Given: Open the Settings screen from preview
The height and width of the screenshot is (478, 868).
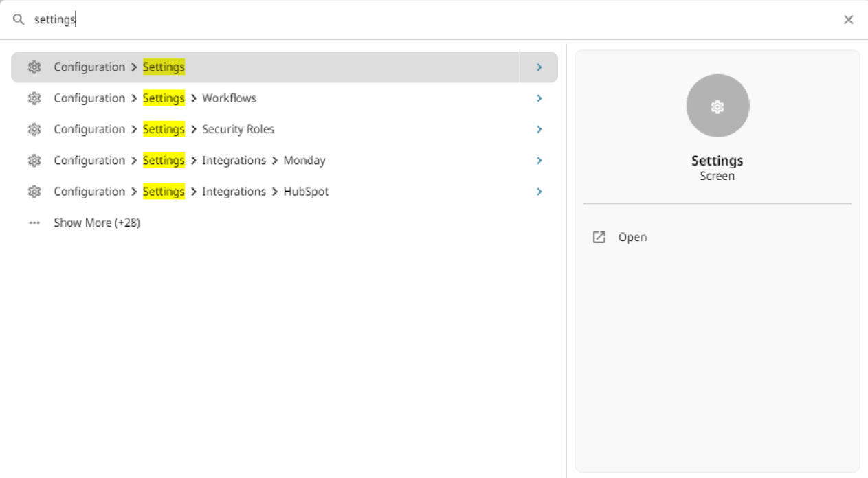Looking at the screenshot, I should 632,237.
